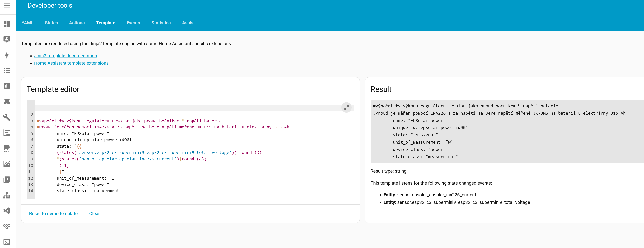Click editor line device_class: "power"
This screenshot has width=644, height=248.
point(83,184)
